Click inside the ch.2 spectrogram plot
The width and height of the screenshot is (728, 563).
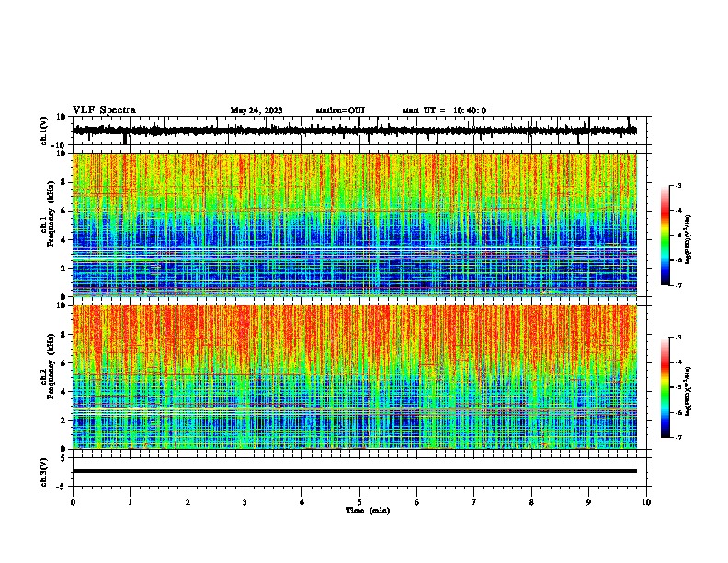[x=355, y=377]
